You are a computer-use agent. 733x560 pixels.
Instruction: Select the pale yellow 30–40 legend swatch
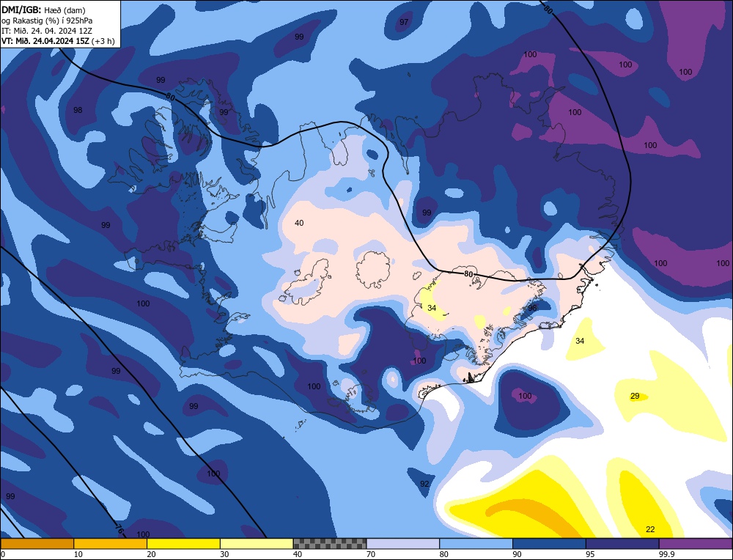tap(257, 543)
